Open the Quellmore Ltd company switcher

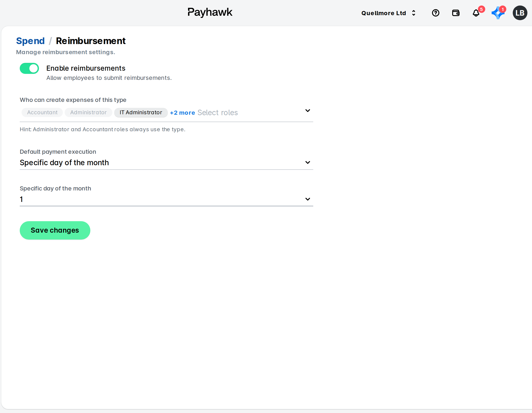[388, 13]
